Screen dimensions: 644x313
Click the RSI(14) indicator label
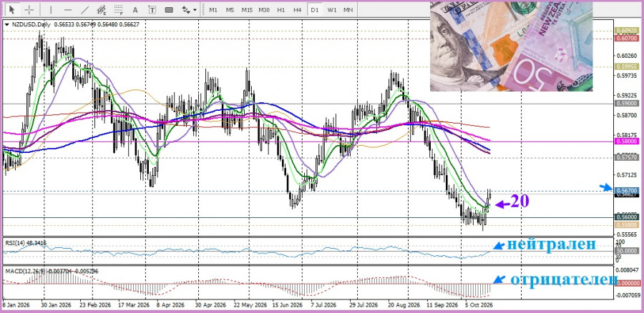pyautogui.click(x=15, y=243)
